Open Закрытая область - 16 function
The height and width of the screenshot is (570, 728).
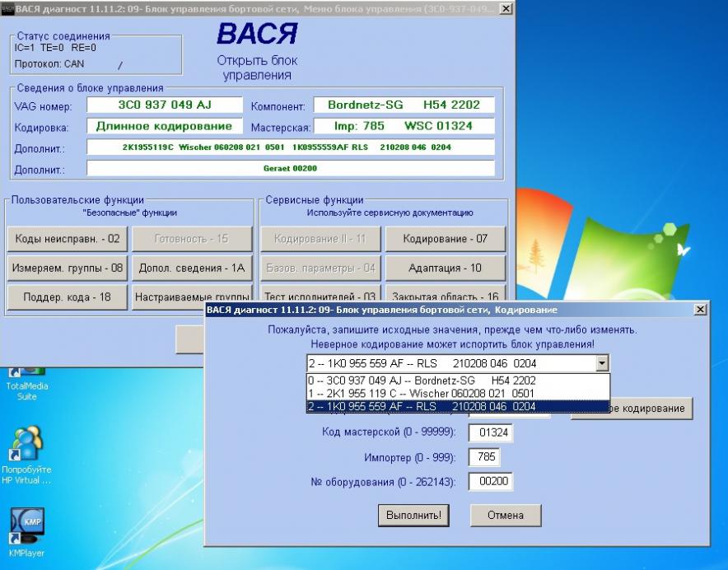pos(446,293)
